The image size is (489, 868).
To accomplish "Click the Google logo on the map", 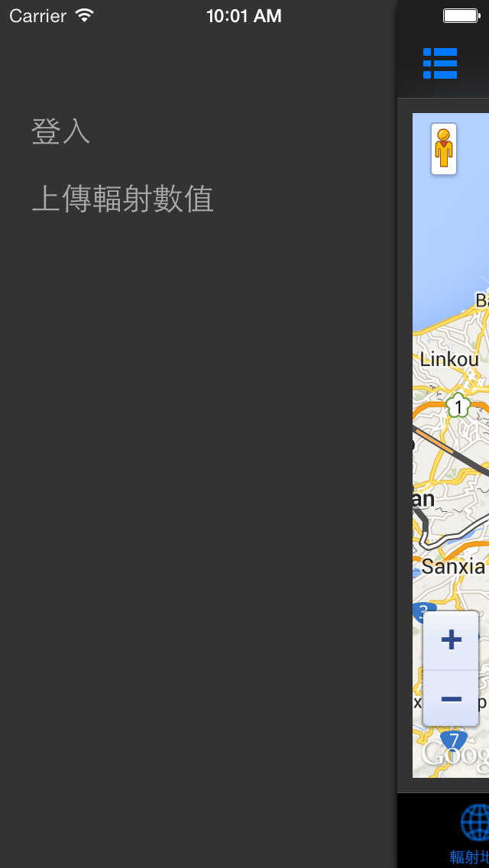I will (455, 754).
